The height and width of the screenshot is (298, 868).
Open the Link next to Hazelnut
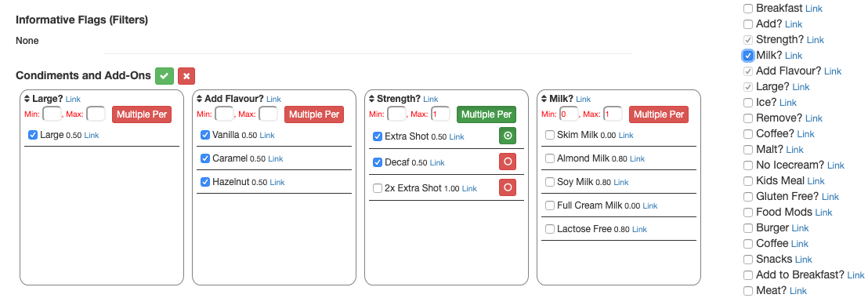(x=277, y=182)
